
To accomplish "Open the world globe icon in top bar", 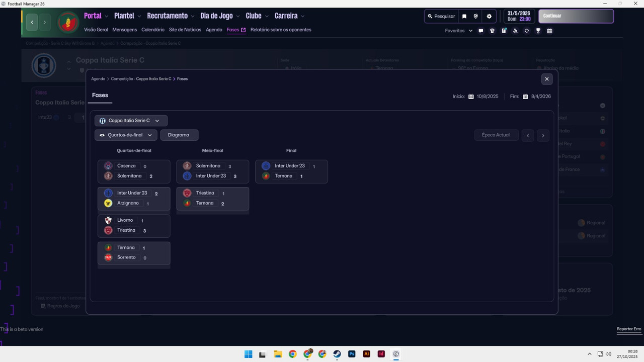I will (476, 17).
